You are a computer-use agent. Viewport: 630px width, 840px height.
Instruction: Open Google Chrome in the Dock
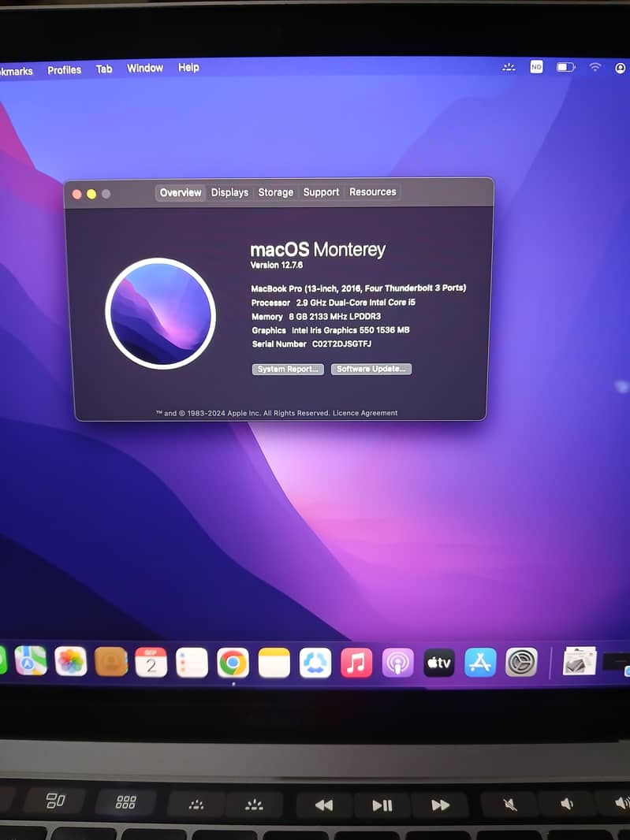(233, 663)
